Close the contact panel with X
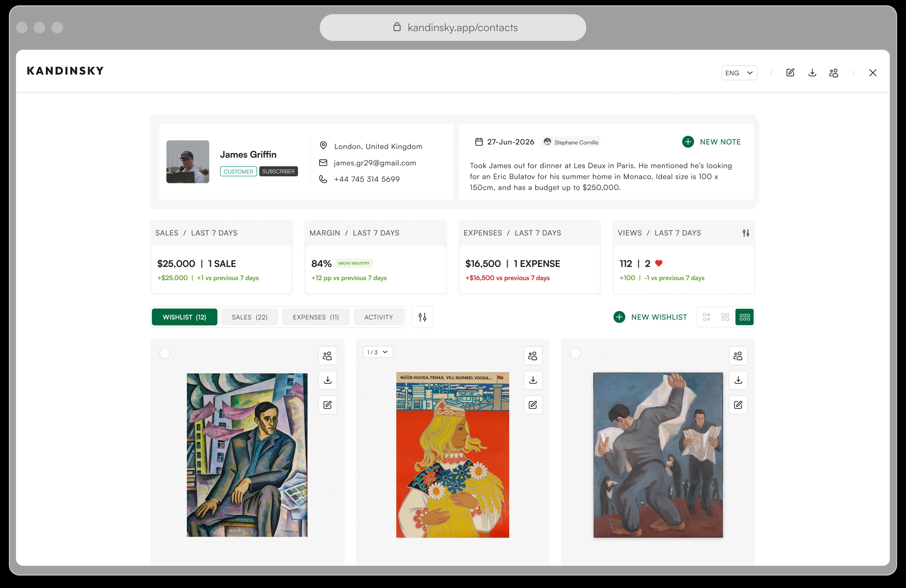This screenshot has width=906, height=588. (872, 72)
